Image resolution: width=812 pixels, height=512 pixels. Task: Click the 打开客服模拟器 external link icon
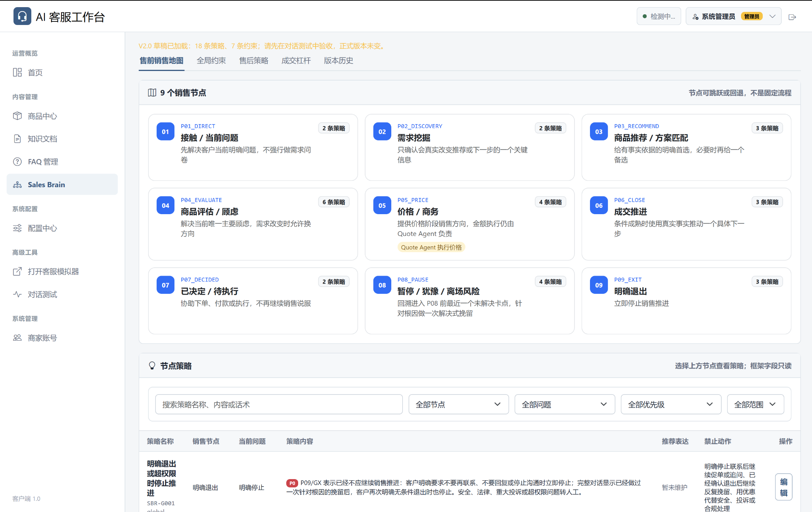coord(17,272)
